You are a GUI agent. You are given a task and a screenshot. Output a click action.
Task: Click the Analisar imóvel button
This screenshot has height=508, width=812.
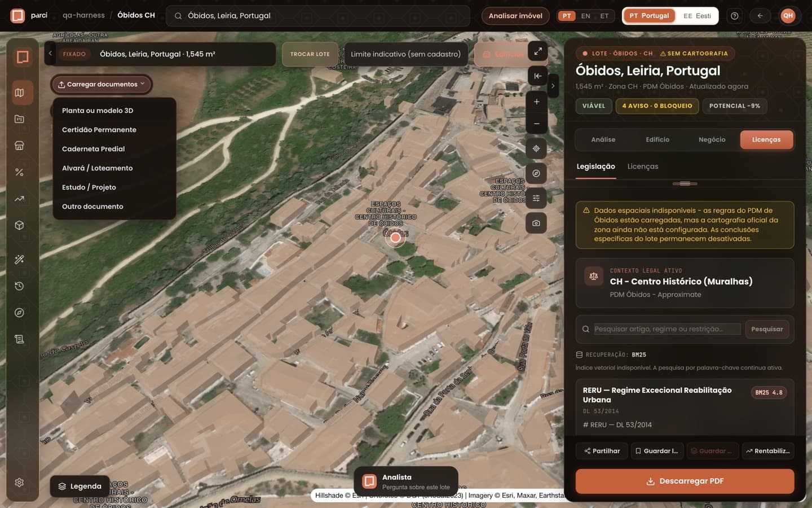(x=515, y=16)
